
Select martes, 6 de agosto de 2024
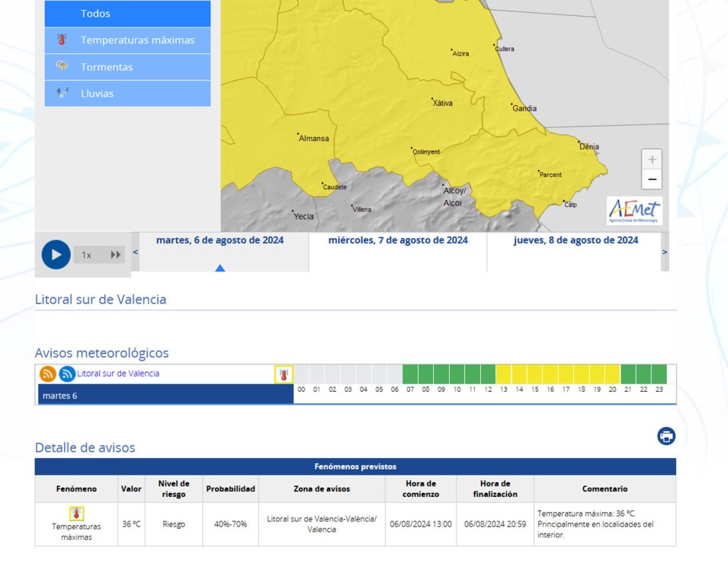[220, 240]
